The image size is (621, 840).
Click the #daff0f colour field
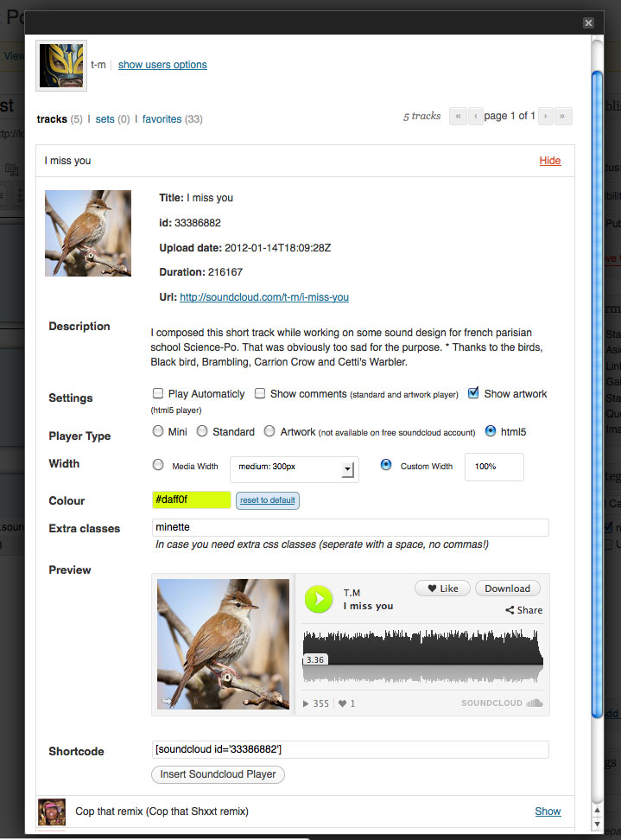tap(191, 500)
